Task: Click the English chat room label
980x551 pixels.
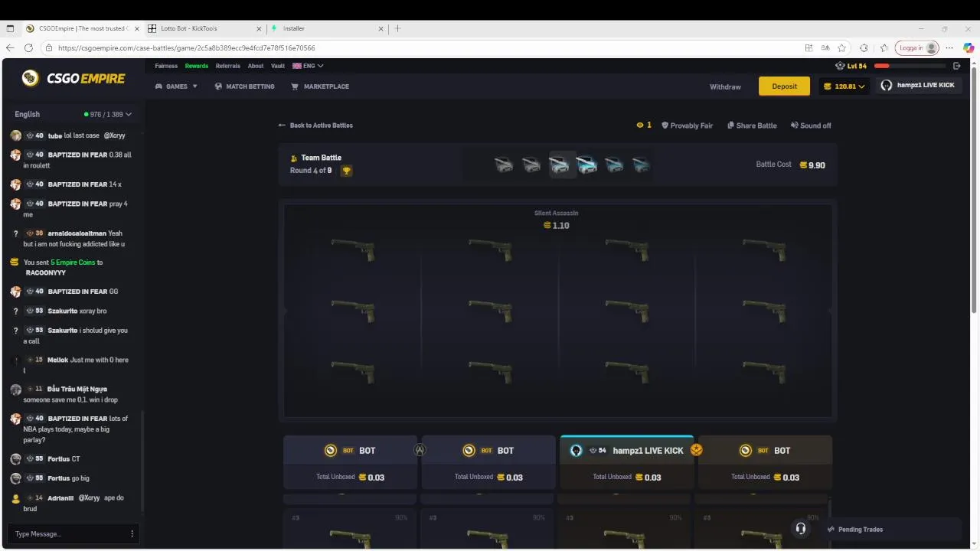Action: [27, 114]
